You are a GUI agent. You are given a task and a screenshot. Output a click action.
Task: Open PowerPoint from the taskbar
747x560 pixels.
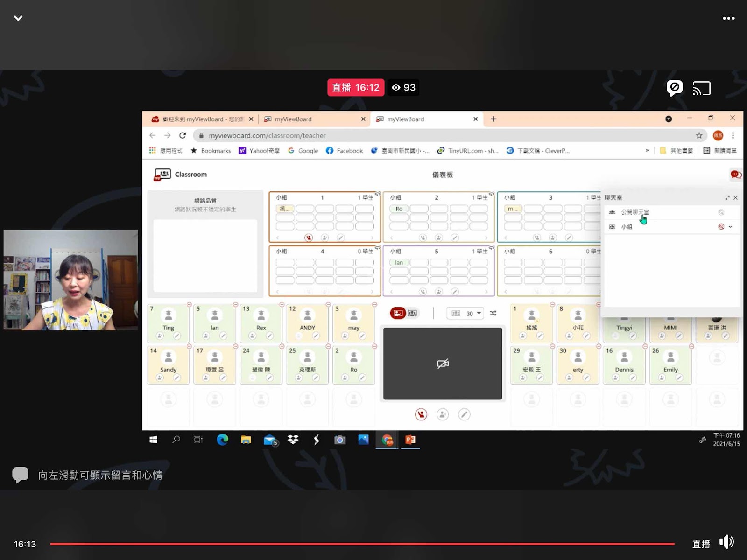pos(410,440)
